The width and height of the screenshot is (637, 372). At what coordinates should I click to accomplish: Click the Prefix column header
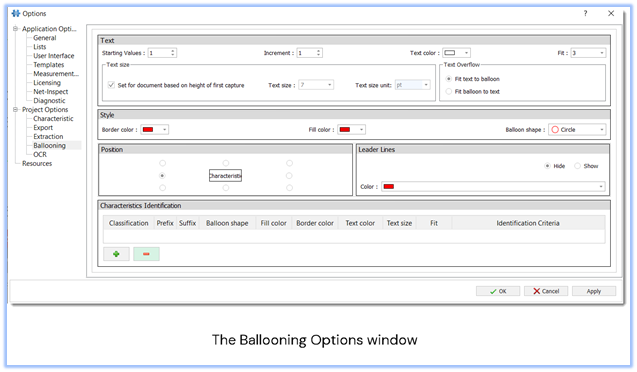(165, 223)
